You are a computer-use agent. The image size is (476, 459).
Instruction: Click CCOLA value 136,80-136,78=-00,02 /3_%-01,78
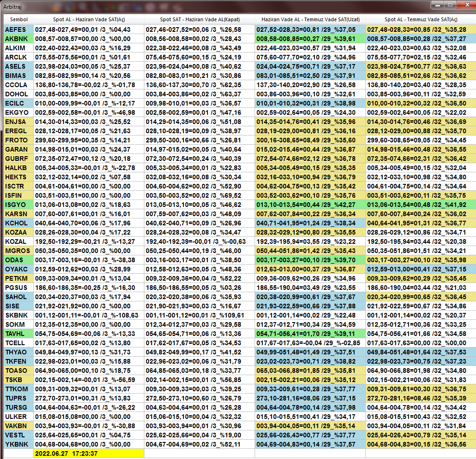coord(89,85)
